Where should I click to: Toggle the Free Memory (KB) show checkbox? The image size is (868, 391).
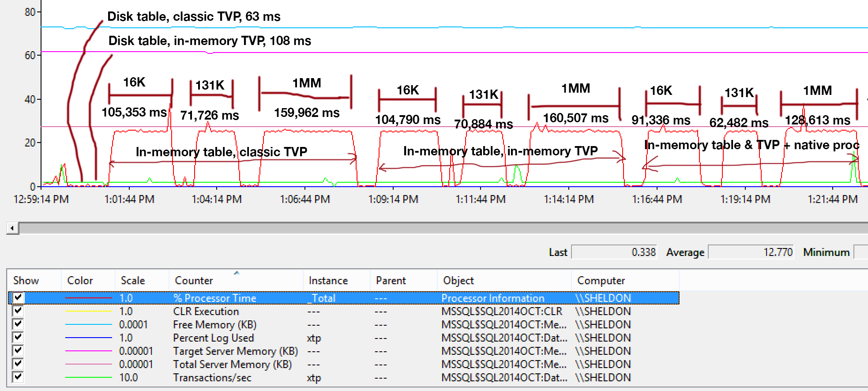pyautogui.click(x=18, y=324)
